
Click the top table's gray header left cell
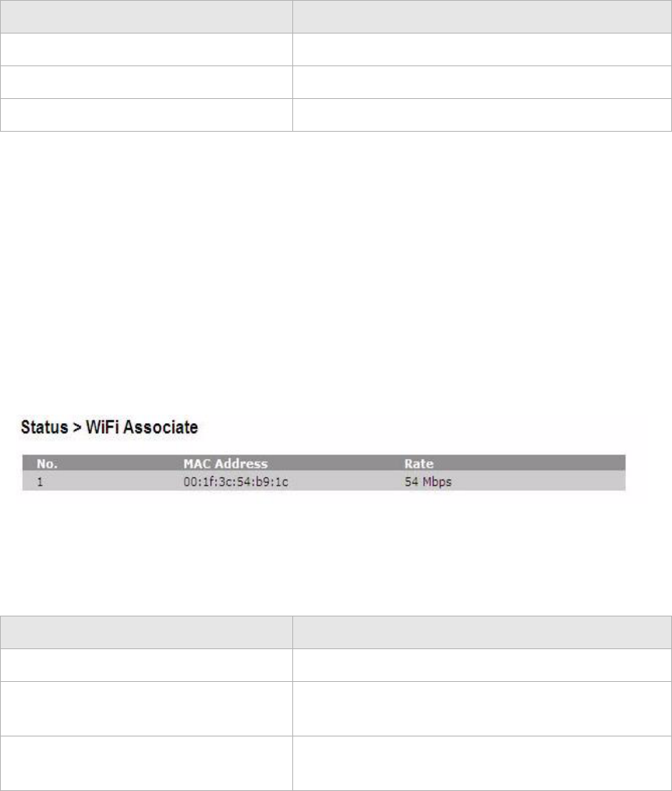[147, 16]
